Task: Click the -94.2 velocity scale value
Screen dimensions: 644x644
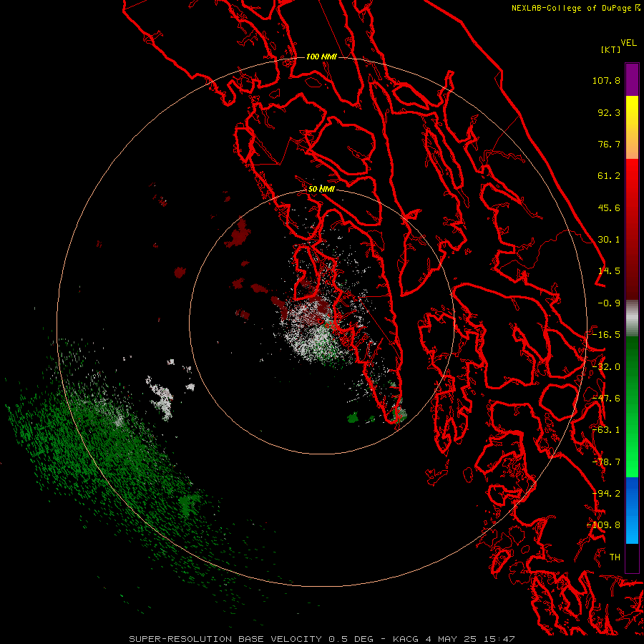Action: (606, 494)
